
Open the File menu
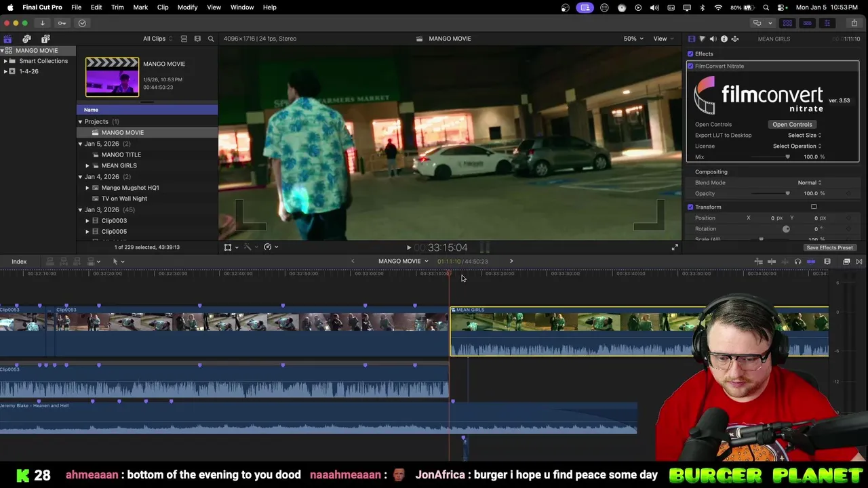(77, 7)
